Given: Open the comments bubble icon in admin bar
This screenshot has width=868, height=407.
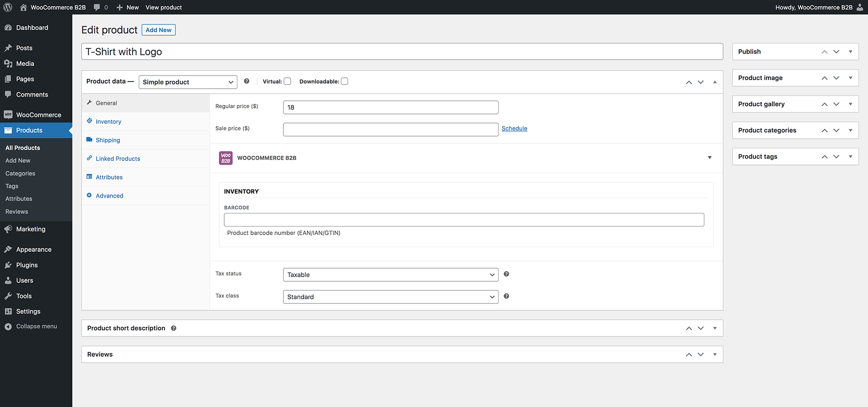Looking at the screenshot, I should coord(97,7).
